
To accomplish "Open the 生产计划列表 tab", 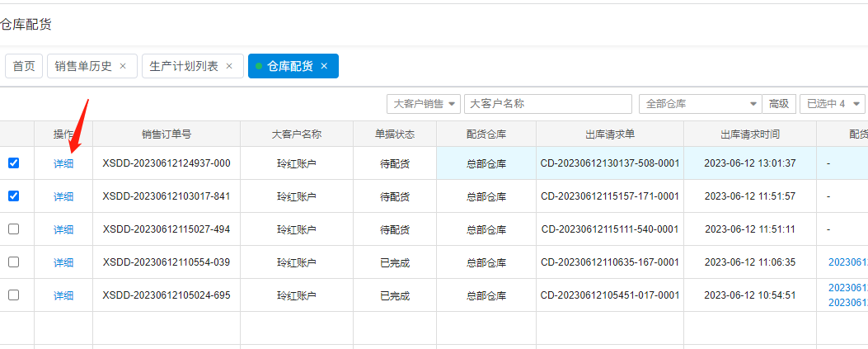I will click(184, 67).
